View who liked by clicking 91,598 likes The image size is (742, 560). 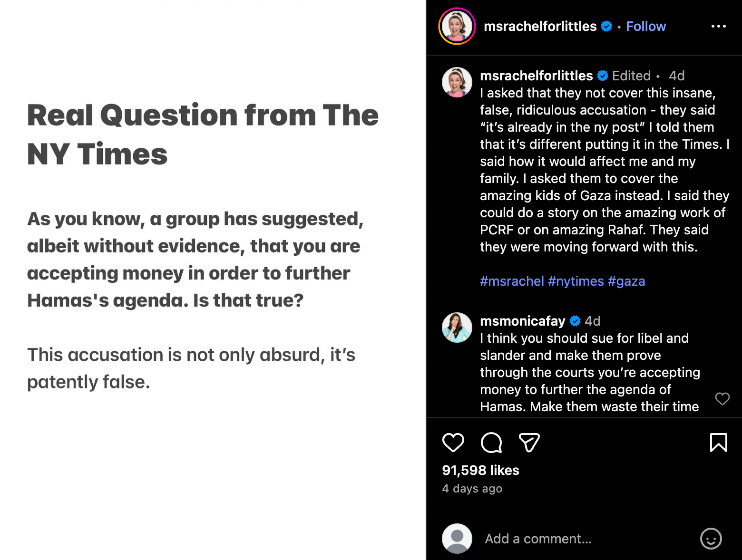click(x=480, y=470)
